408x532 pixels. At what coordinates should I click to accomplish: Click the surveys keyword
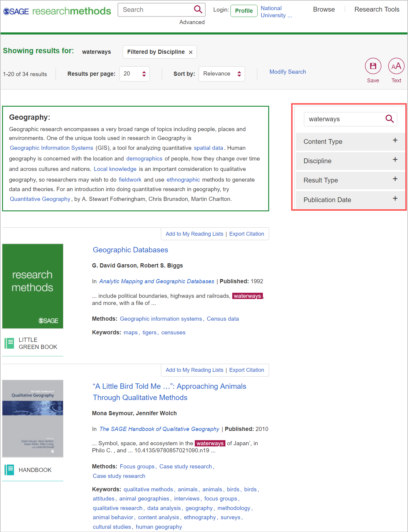pyautogui.click(x=230, y=517)
